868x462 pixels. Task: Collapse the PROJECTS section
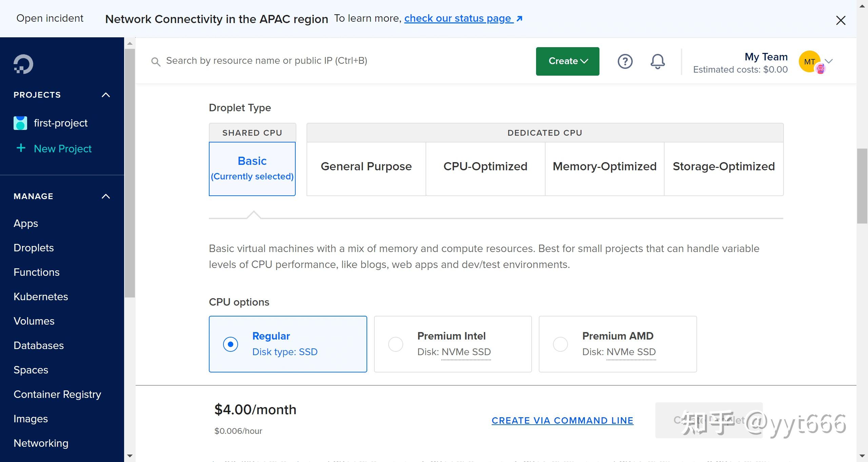coord(105,95)
